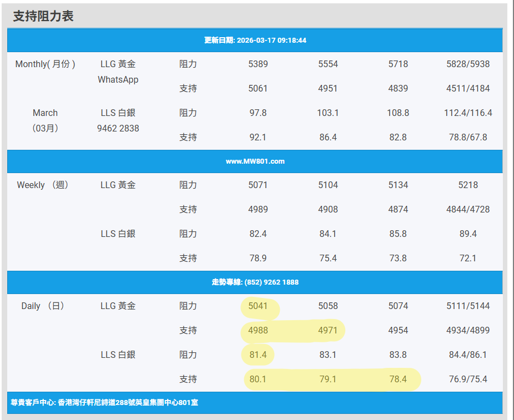Click the March (03月) label
The width and height of the screenshot is (514, 420).
click(45, 120)
